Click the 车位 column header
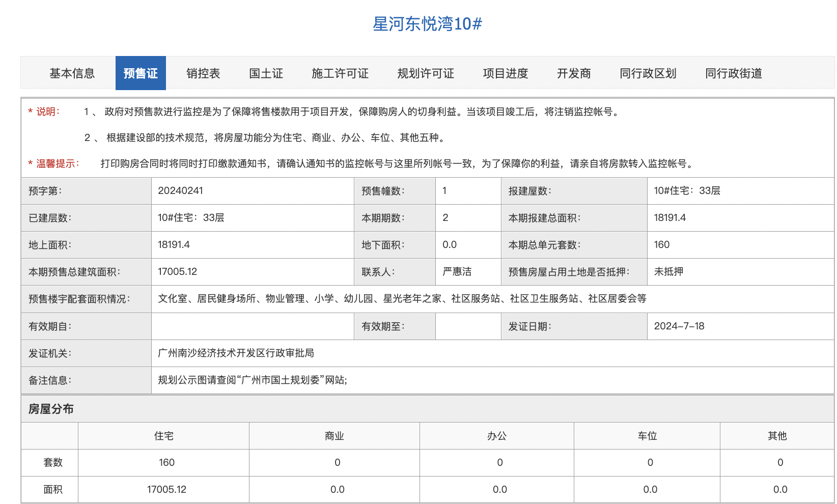Viewport: 837px width, 504px height. pos(647,436)
